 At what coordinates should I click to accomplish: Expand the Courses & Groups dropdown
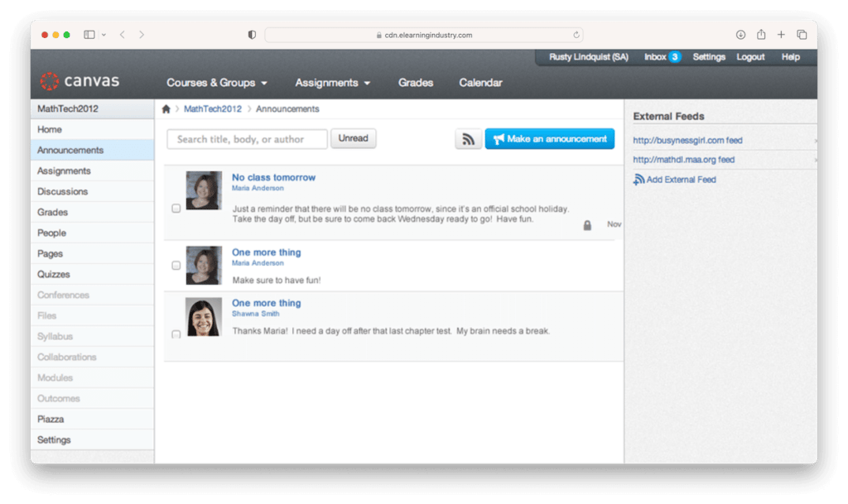pyautogui.click(x=217, y=83)
